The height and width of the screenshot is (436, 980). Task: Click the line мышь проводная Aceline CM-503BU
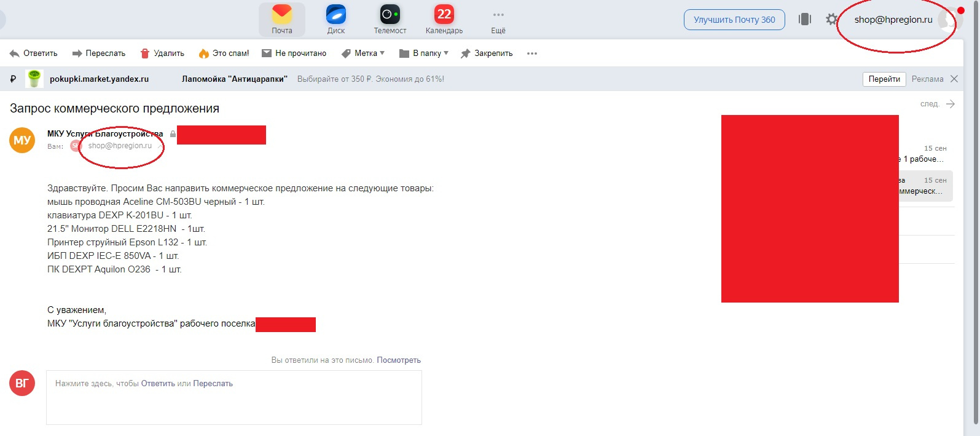click(x=156, y=202)
